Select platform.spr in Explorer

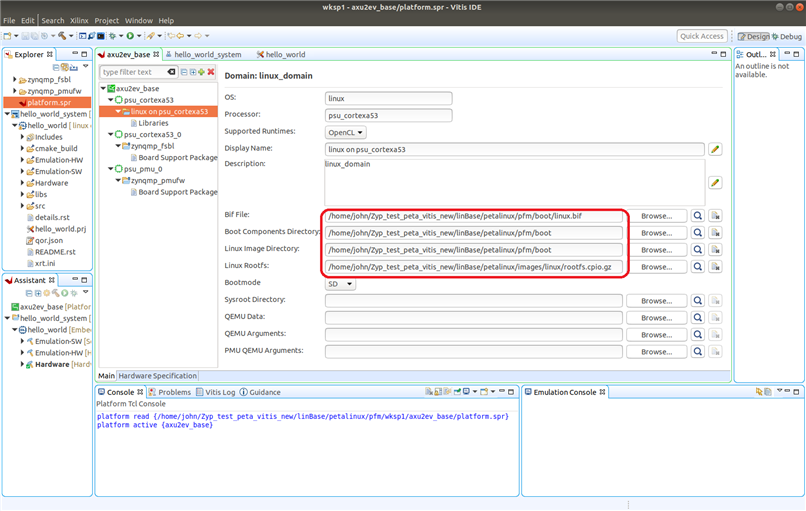(47, 102)
